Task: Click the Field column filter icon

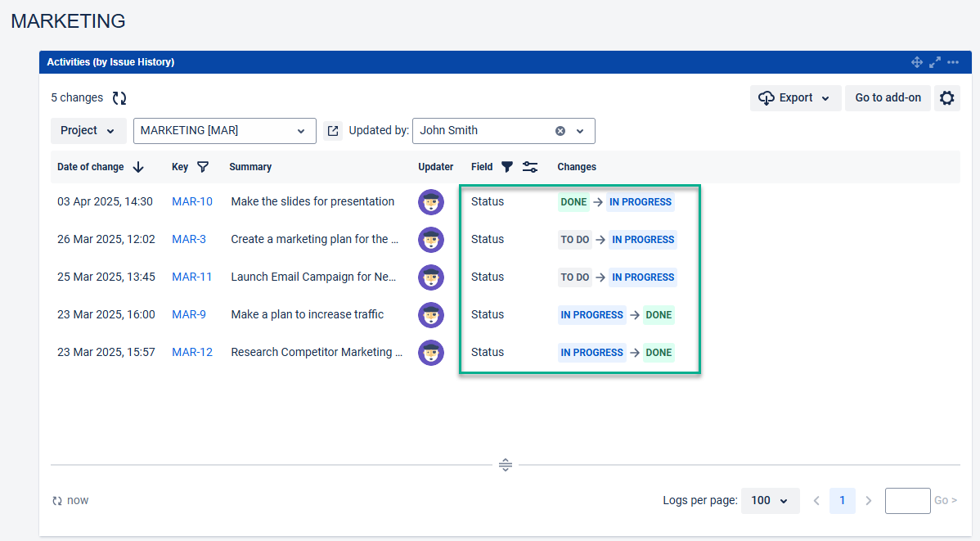Action: pos(506,167)
